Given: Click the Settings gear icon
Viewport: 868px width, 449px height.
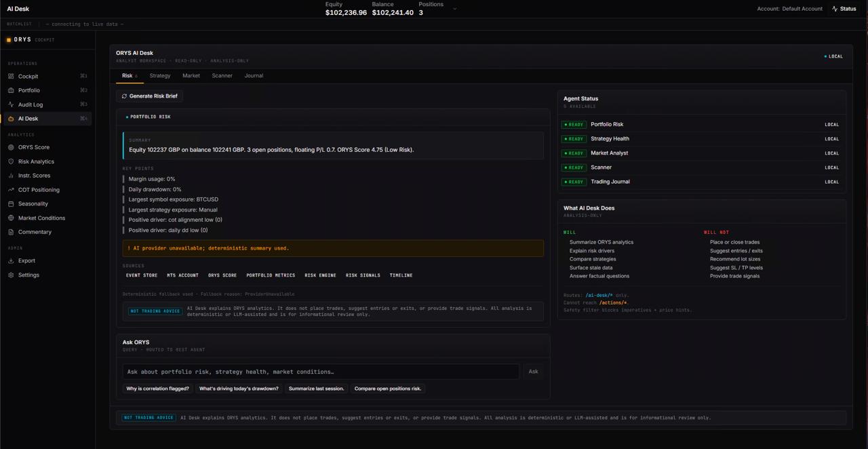Looking at the screenshot, I should (x=11, y=275).
